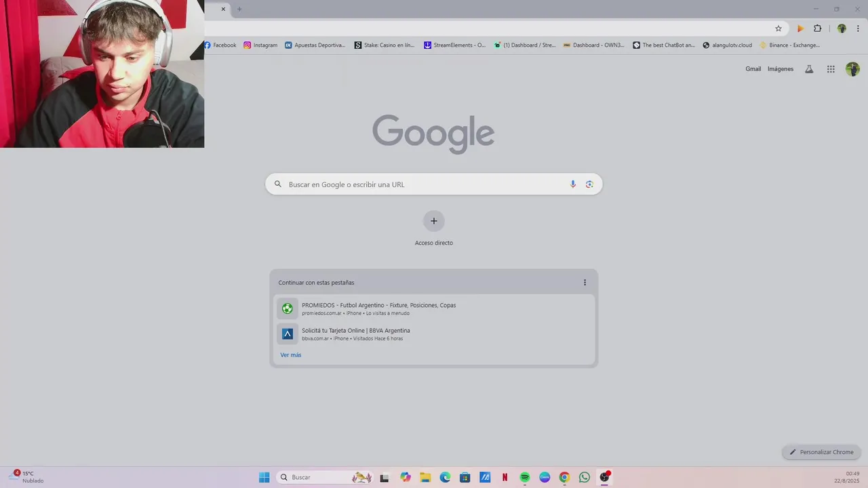Open Gmail link

753,69
